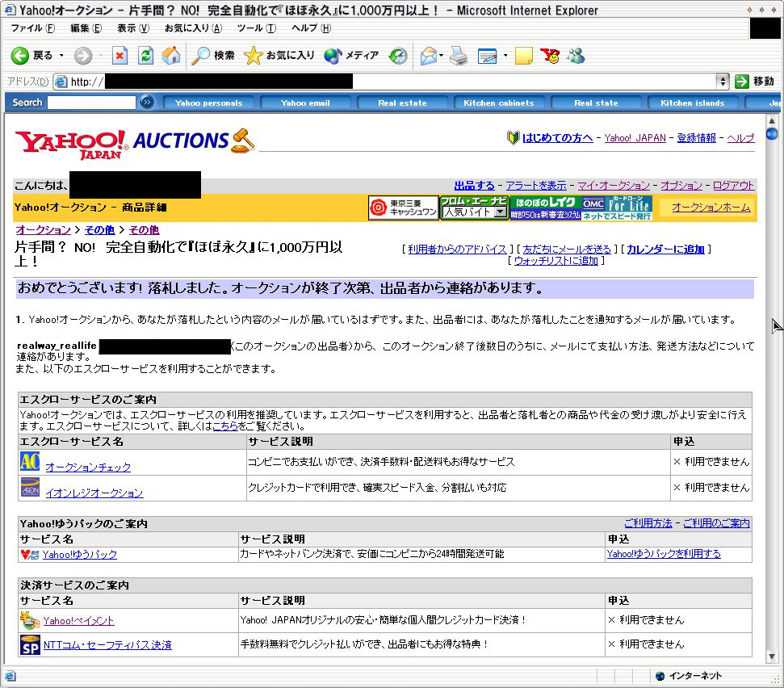Screen dimensions: 784x688
Task: Click the Real estate toolbar button
Action: coord(403,103)
